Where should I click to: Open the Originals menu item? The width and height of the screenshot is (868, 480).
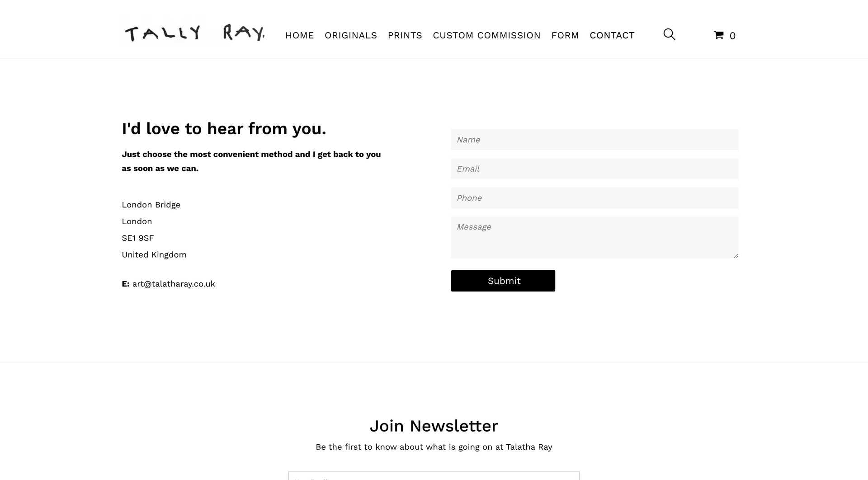pyautogui.click(x=350, y=35)
